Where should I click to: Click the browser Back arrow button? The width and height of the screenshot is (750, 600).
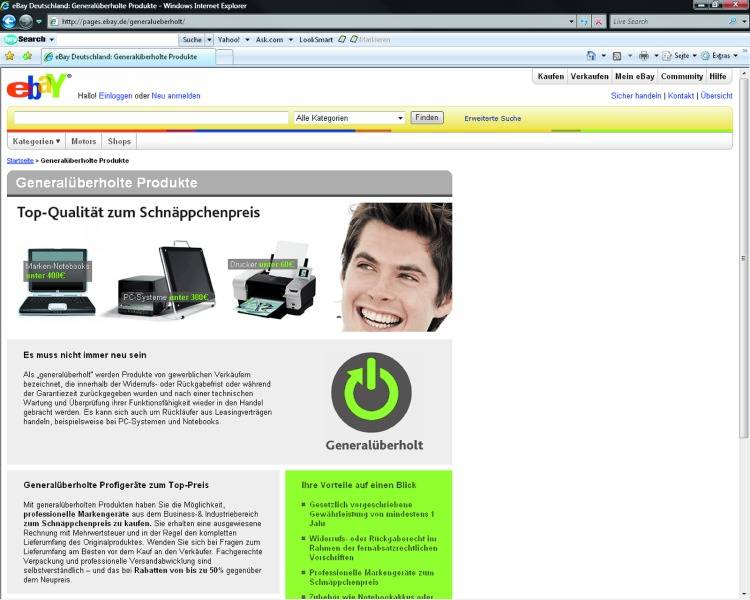(9, 22)
